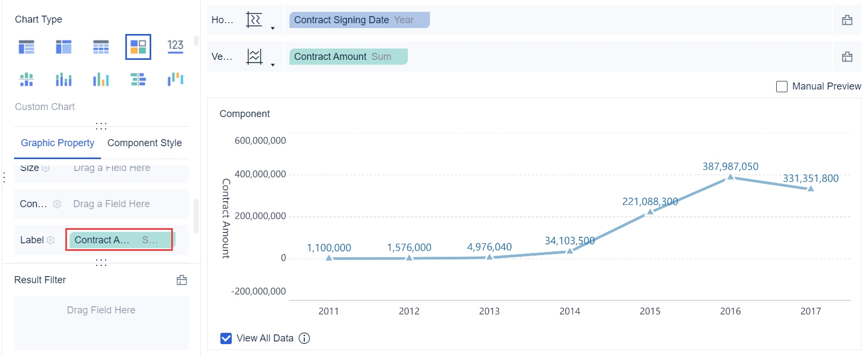
Task: Enable the Manual Preview checkbox
Action: [782, 86]
